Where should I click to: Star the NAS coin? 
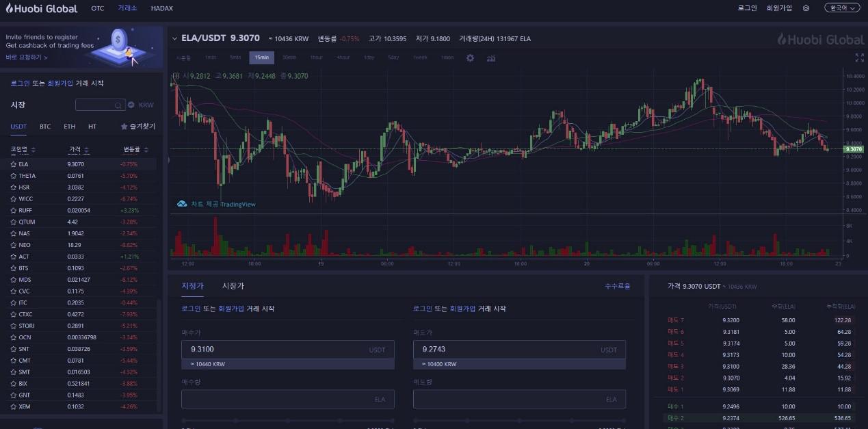tap(13, 233)
